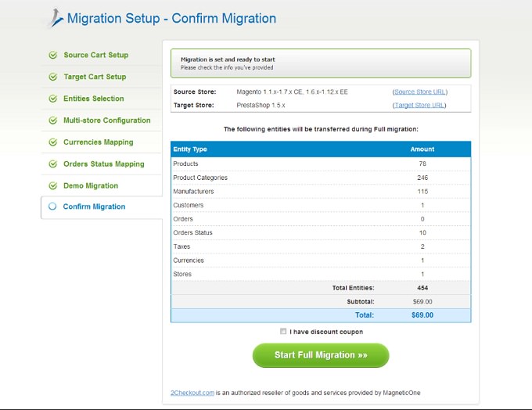
Task: Click the Currencies Mapping checkmark icon
Action: [53, 142]
